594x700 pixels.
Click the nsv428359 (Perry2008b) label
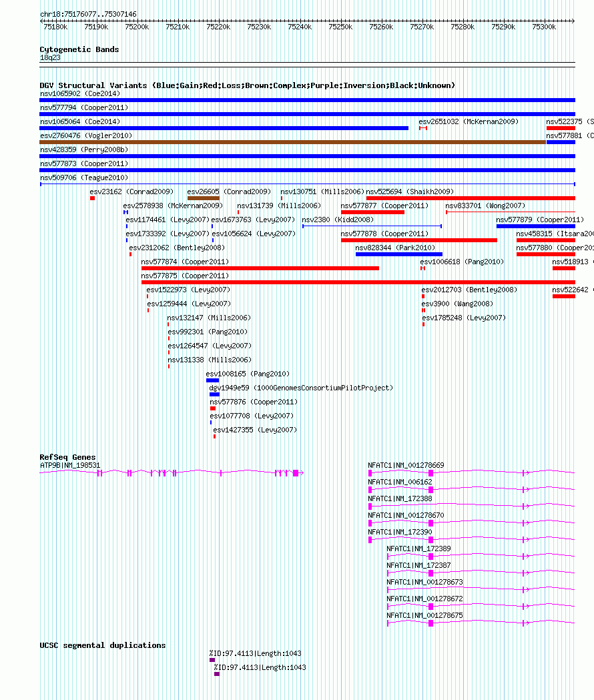tap(84, 149)
